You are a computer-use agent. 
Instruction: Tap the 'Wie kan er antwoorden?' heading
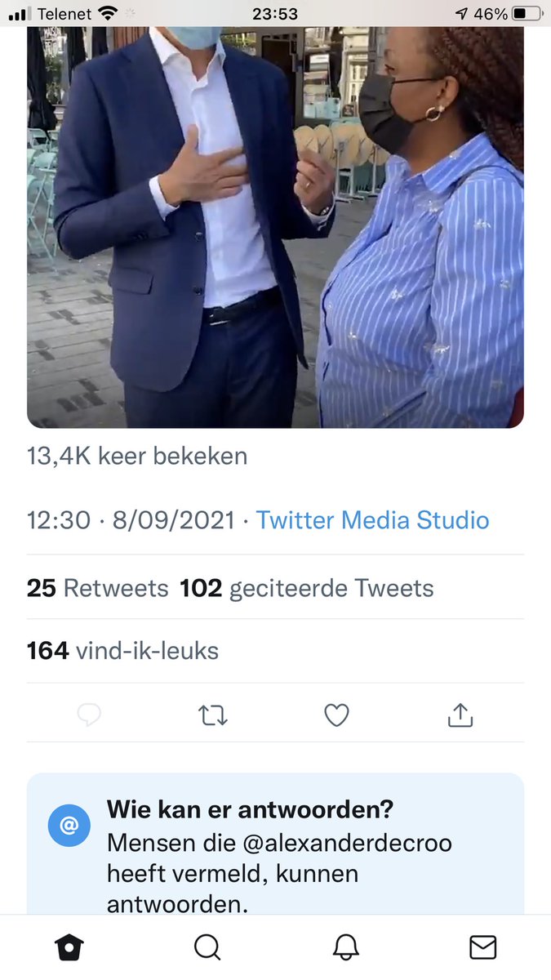(x=250, y=809)
